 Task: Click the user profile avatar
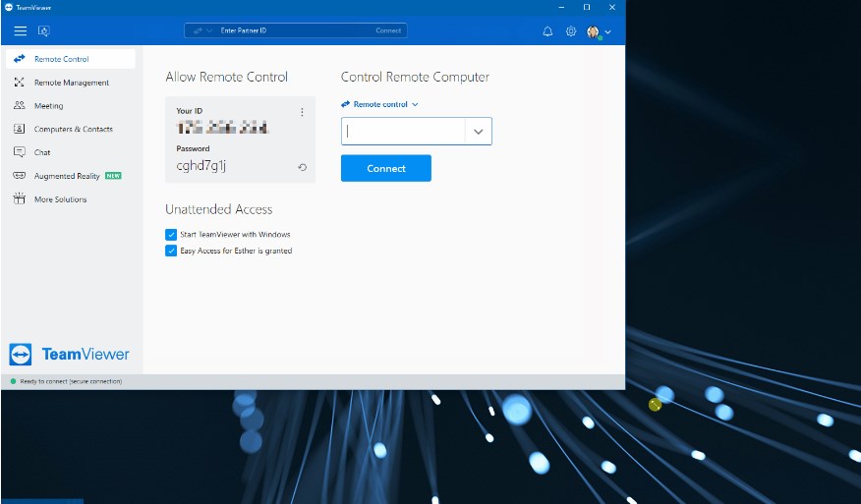click(x=593, y=31)
